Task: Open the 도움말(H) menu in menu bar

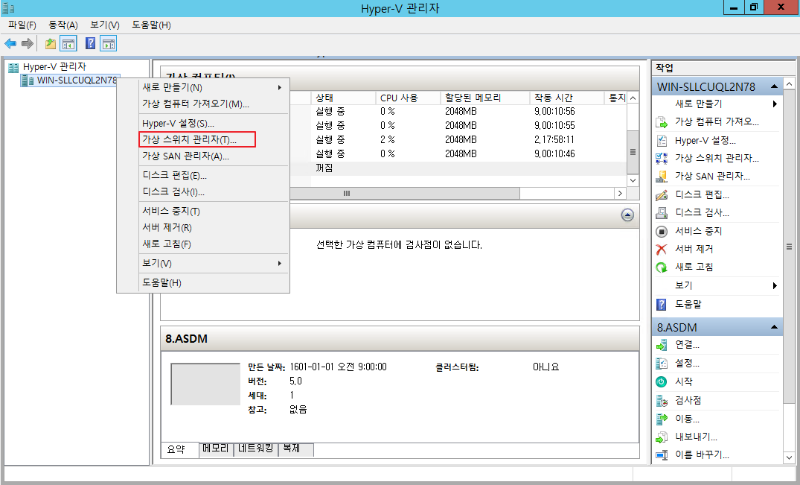Action: [x=151, y=25]
